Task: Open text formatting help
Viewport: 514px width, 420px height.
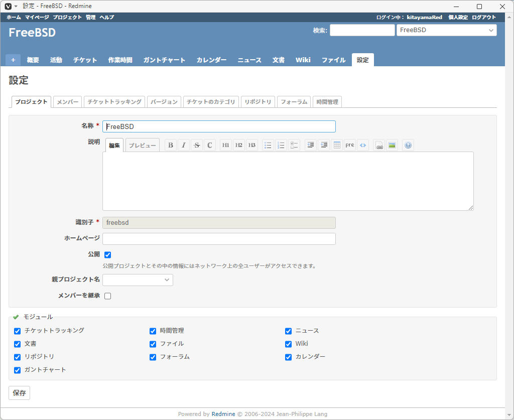Action: click(x=408, y=145)
